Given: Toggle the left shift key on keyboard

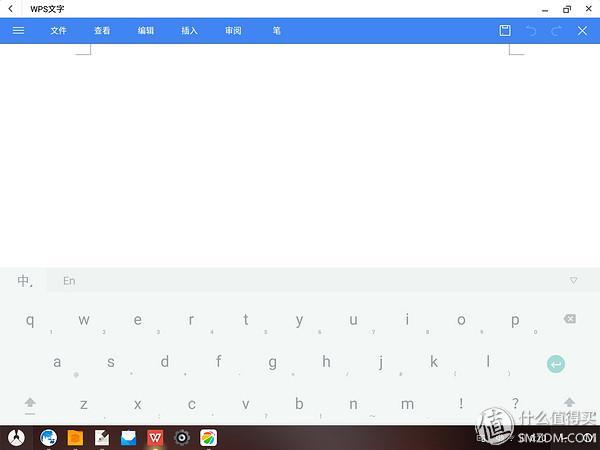Looking at the screenshot, I should (x=30, y=406).
